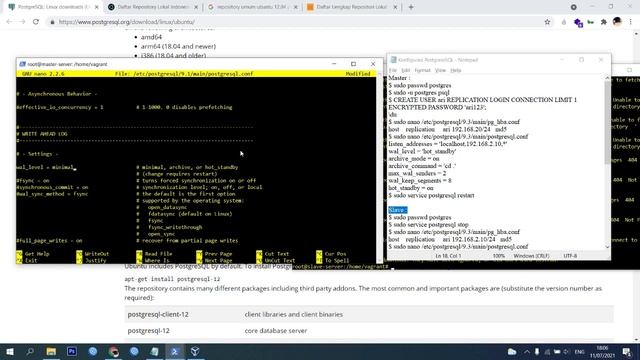Close the PostgreSQL Linux downloads tab
Image resolution: width=640 pixels, height=360 pixels.
[x=97, y=7]
